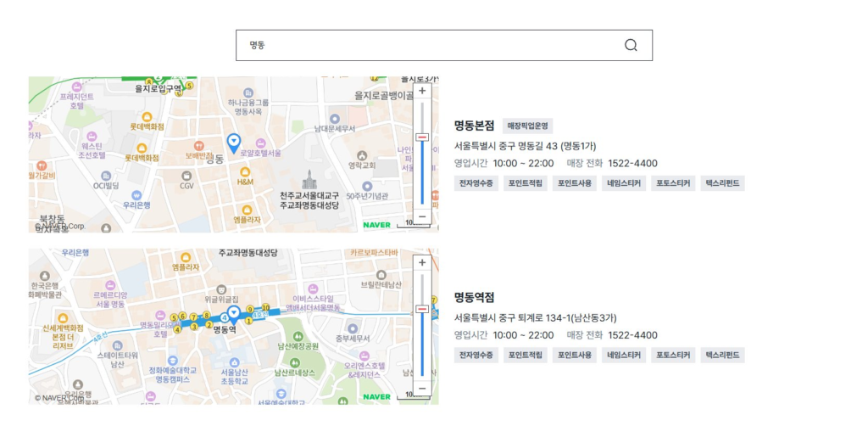Click the 브릴란테남산 marker

coord(381,275)
